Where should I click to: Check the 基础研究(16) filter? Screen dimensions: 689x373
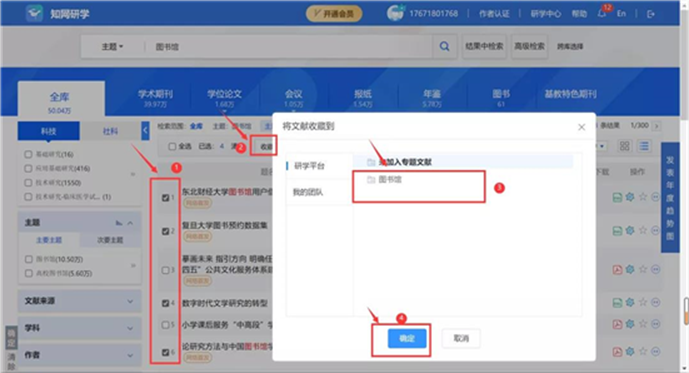point(28,154)
